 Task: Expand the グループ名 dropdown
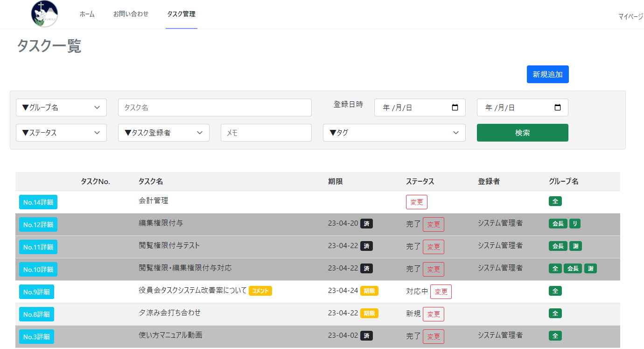pyautogui.click(x=61, y=107)
